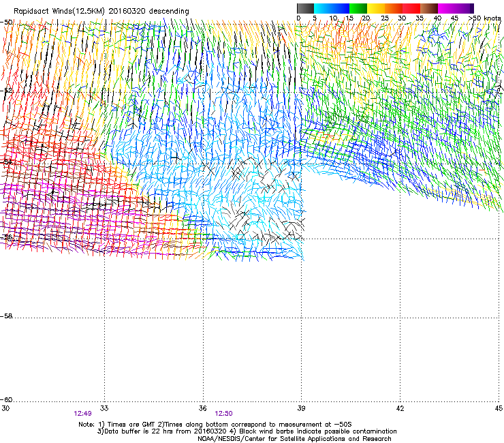Click the '>50 knots' legend label
Image resolution: width=504 pixels, height=443 pixels.
click(484, 18)
